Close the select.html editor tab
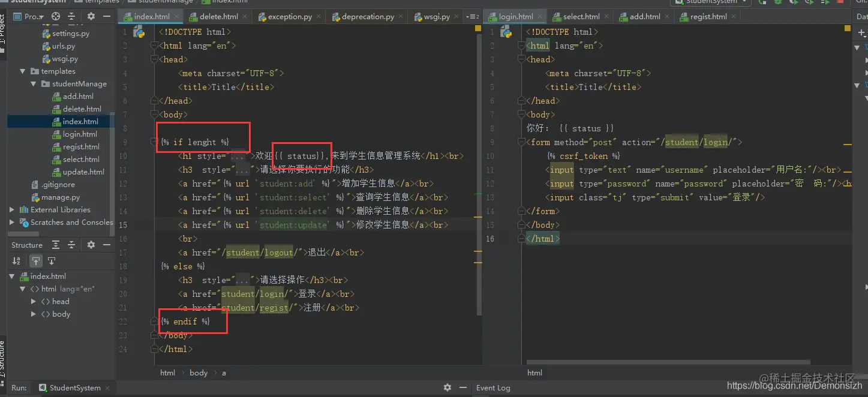Screen dimensions: 868x397 [606, 17]
